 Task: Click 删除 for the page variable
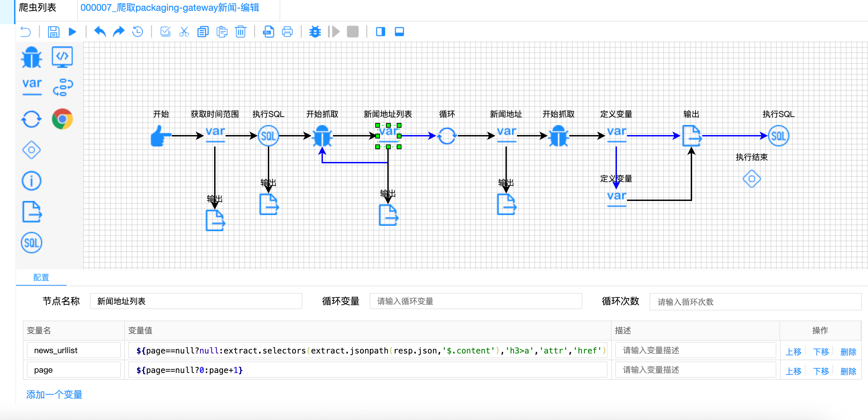pyautogui.click(x=848, y=371)
